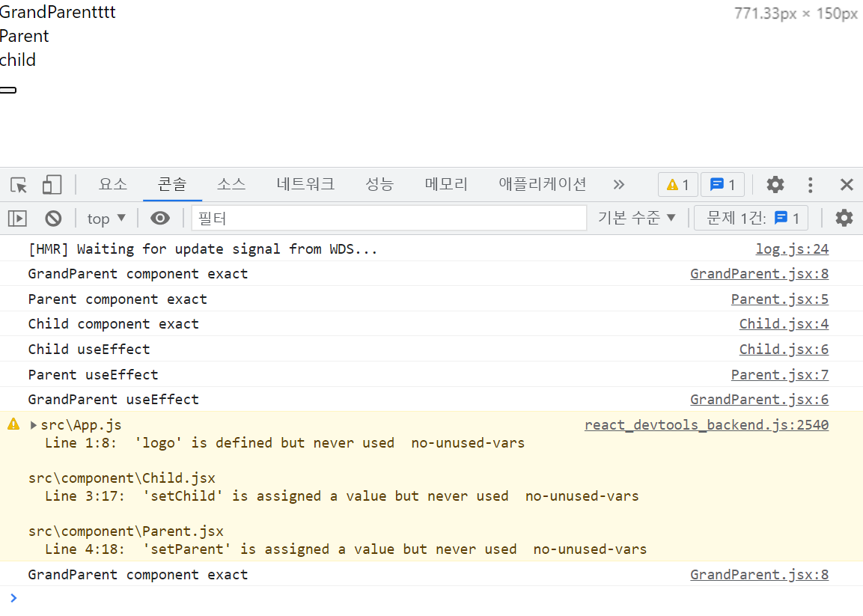The width and height of the screenshot is (863, 616).
Task: Click the 'Parent' text on the page
Action: click(24, 36)
